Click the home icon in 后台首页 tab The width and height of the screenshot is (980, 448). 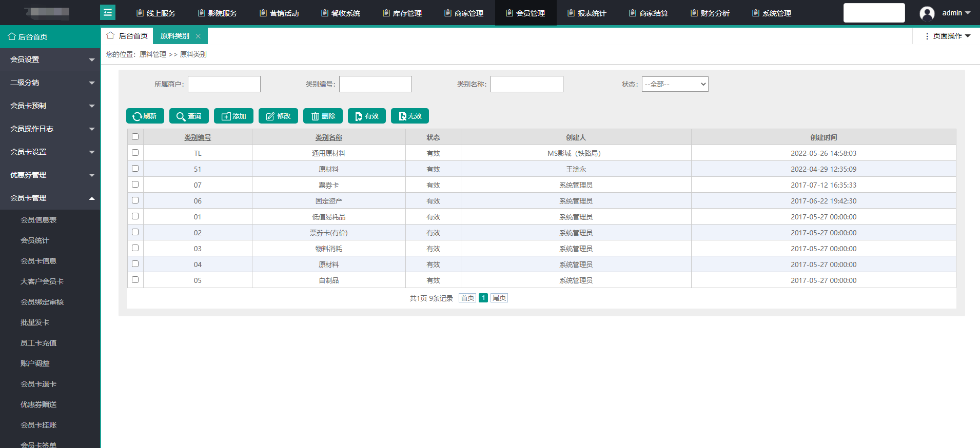click(x=110, y=35)
